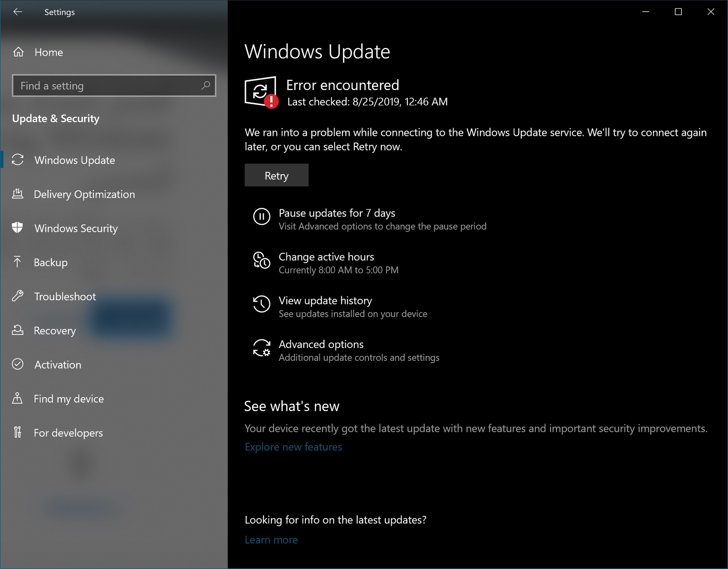The height and width of the screenshot is (569, 728).
Task: Go to Windows Security section
Action: (76, 228)
